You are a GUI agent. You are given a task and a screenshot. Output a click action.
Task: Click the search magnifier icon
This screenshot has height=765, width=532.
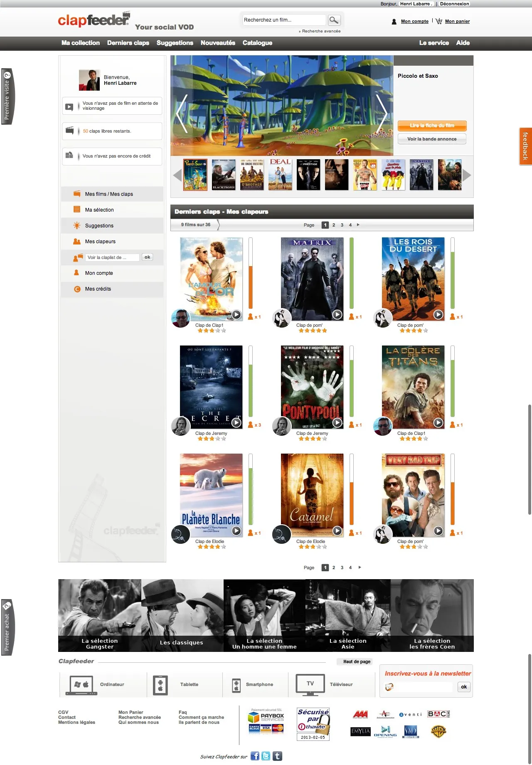pos(334,20)
